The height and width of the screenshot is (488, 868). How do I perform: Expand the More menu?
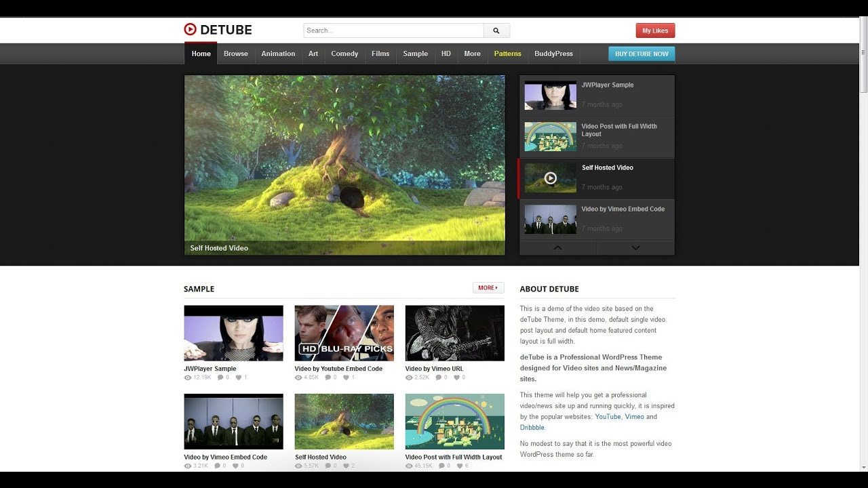point(472,54)
